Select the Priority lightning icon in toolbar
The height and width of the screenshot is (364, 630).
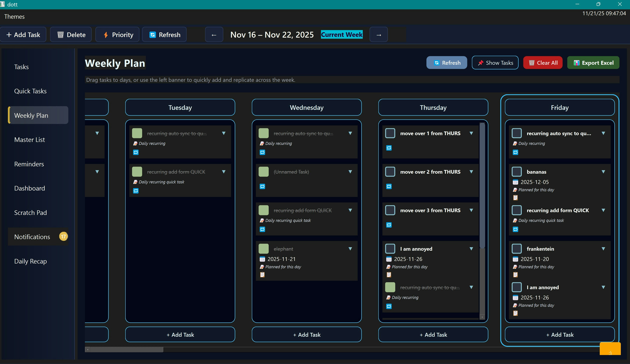(106, 35)
